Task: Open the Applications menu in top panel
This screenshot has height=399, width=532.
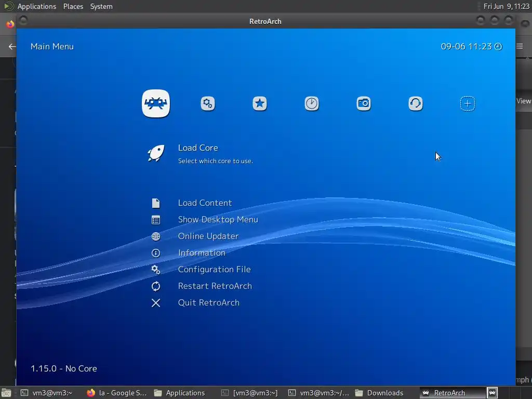Action: click(37, 6)
